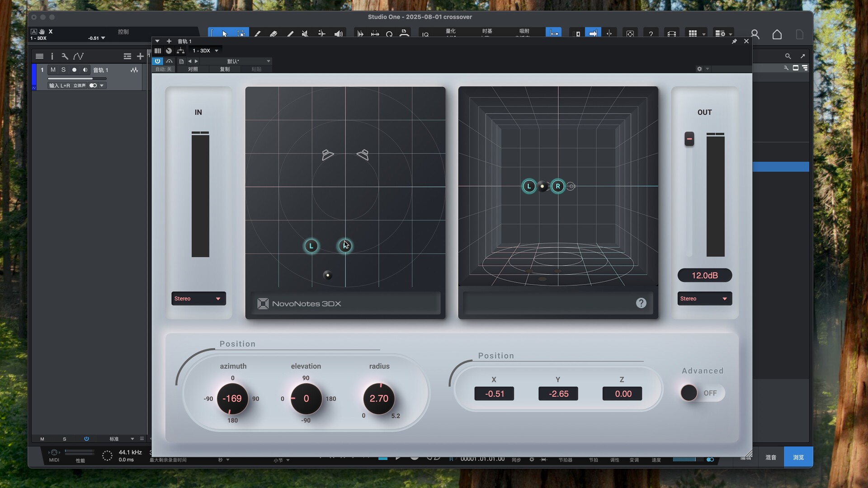The width and height of the screenshot is (868, 488).
Task: Toggle monitor button on track 音轨 1
Action: tap(85, 70)
